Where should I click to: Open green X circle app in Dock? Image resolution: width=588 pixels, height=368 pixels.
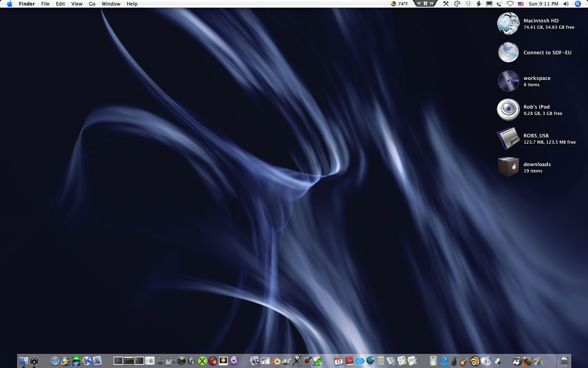point(202,361)
